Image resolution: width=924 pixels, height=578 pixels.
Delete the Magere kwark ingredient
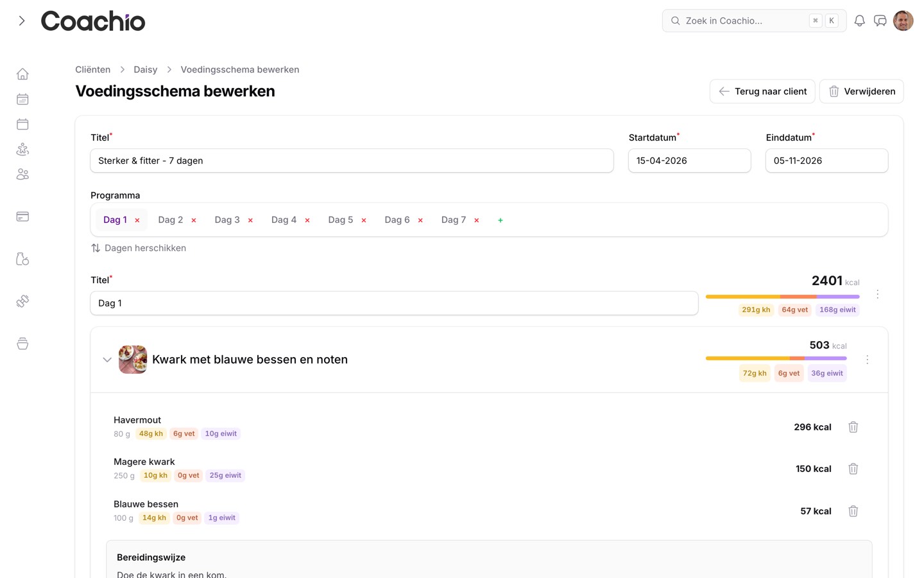click(x=853, y=469)
